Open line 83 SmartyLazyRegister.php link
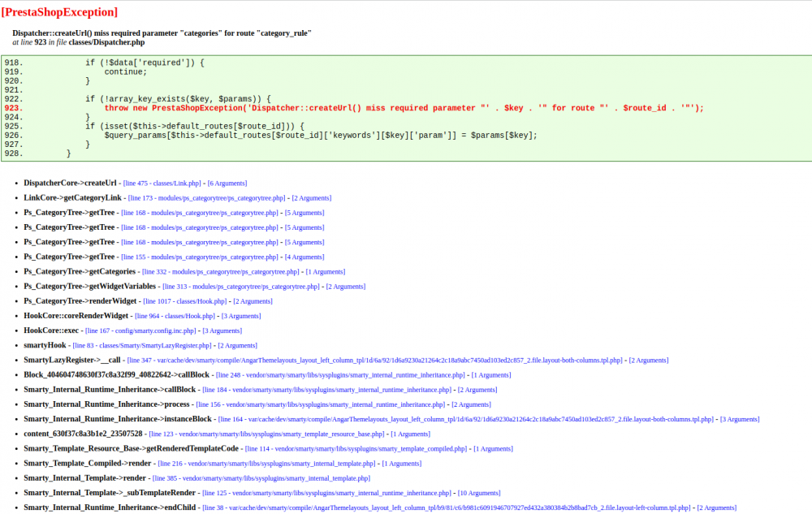This screenshot has height=514, width=812. click(x=142, y=346)
